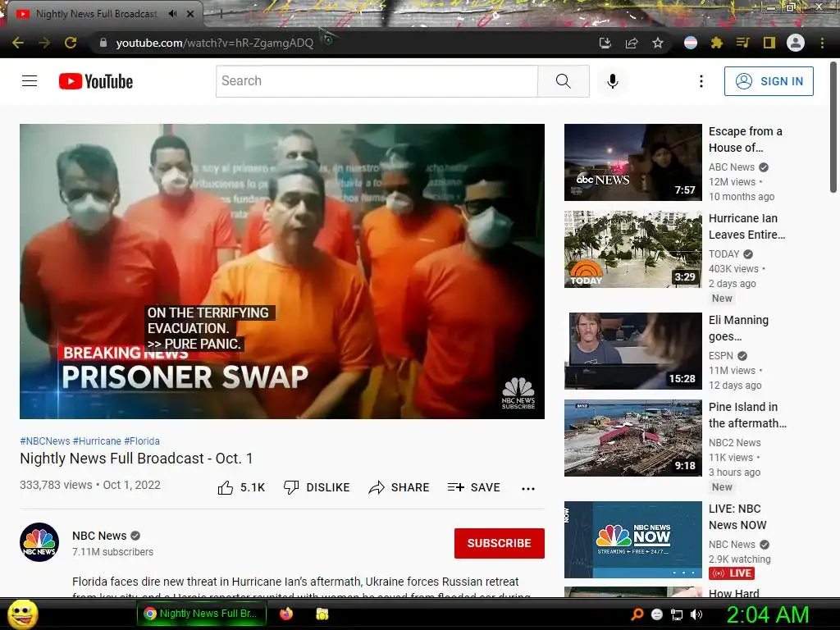Open the YouTube hamburger guide menu

30,81
